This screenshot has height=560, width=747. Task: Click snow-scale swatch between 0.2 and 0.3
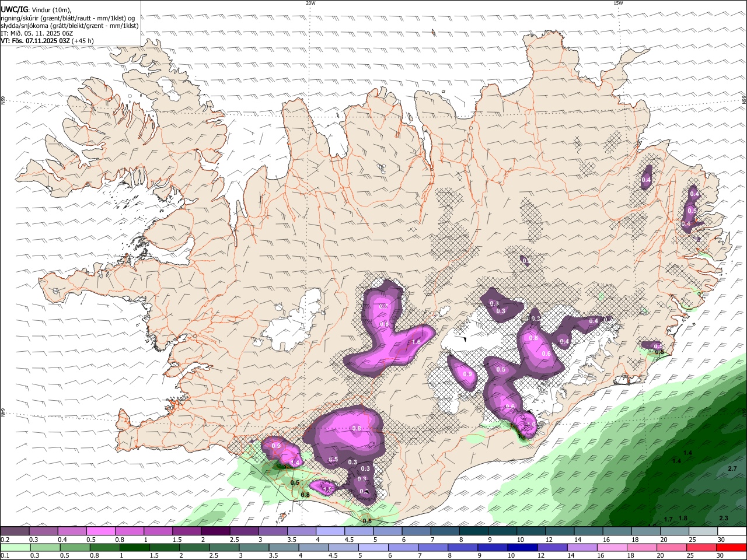click(15, 531)
